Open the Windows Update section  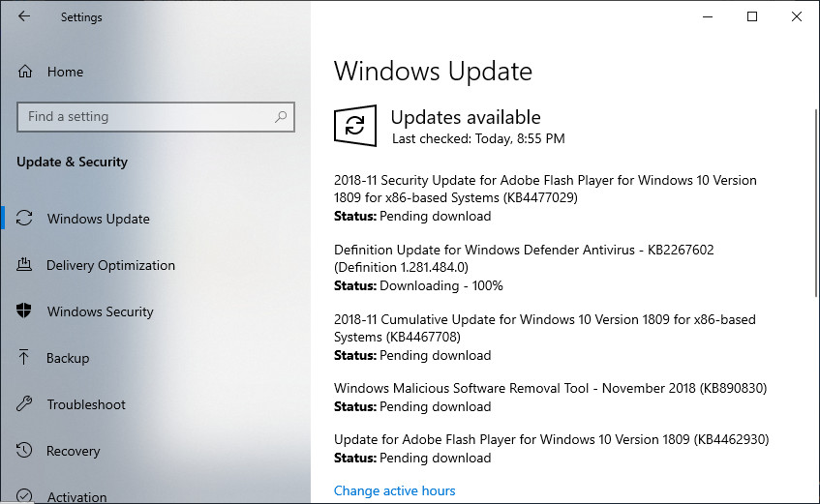click(x=98, y=219)
